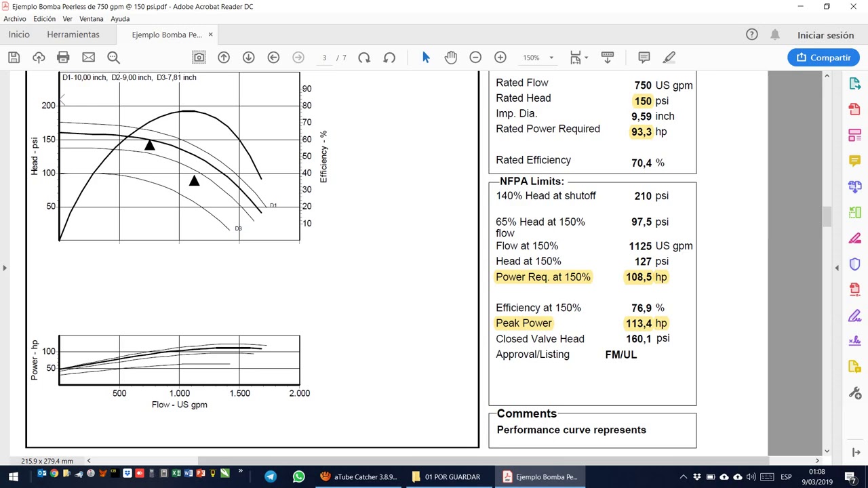Click the page number field
The width and height of the screenshot is (868, 488).
pyautogui.click(x=325, y=58)
